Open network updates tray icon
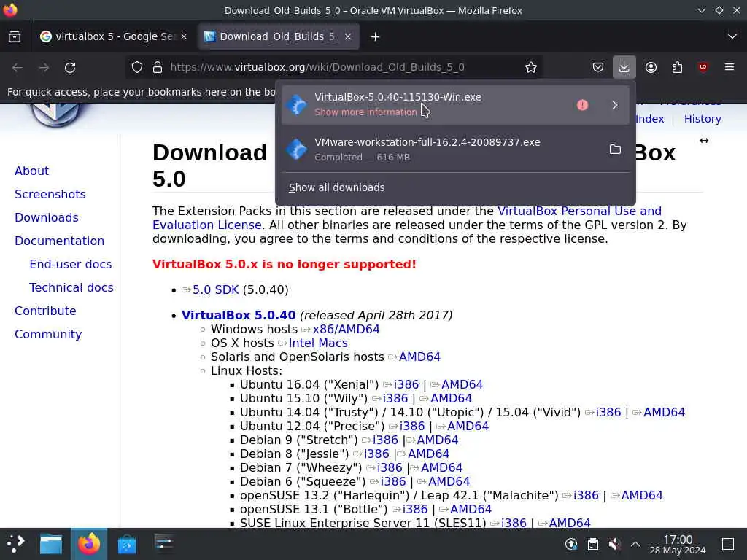This screenshot has height=560, width=747. (571, 544)
